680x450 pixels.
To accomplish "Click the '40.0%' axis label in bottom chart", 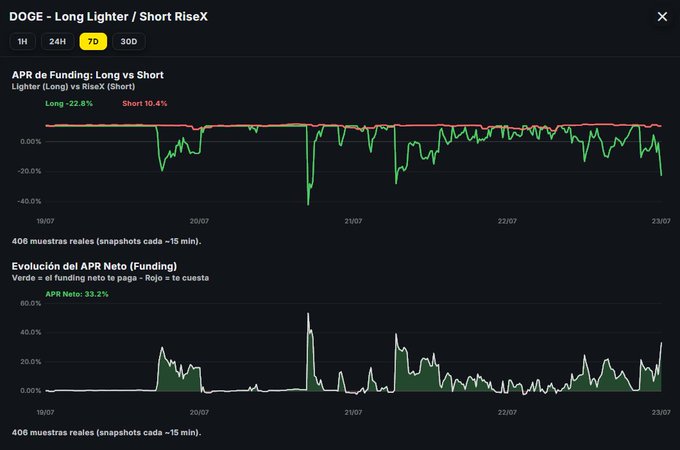I will coord(30,332).
